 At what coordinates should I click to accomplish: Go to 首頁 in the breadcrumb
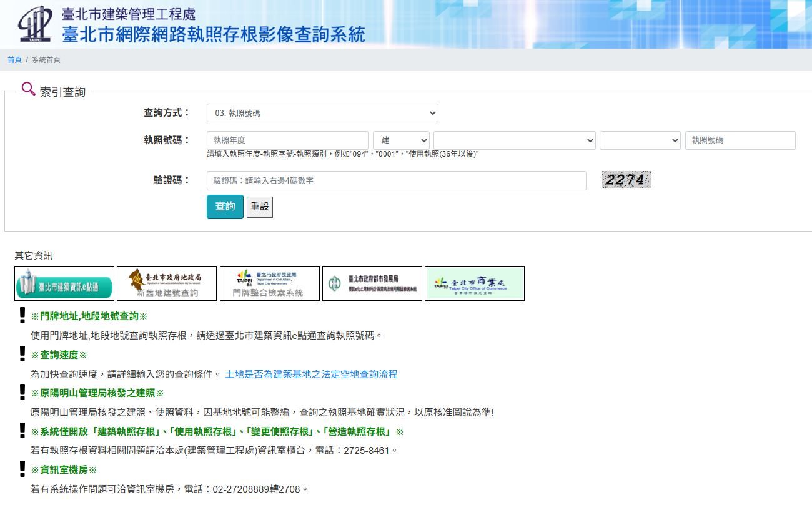(14, 60)
